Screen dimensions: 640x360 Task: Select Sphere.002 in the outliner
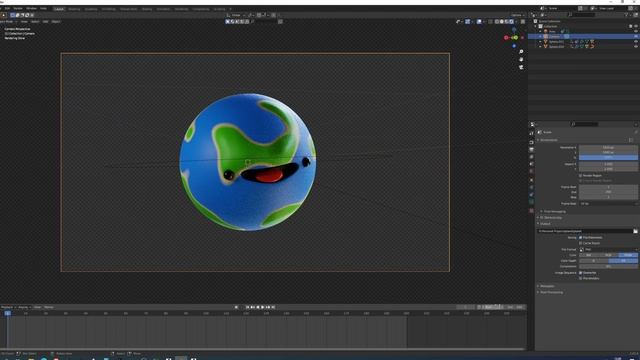tap(556, 47)
